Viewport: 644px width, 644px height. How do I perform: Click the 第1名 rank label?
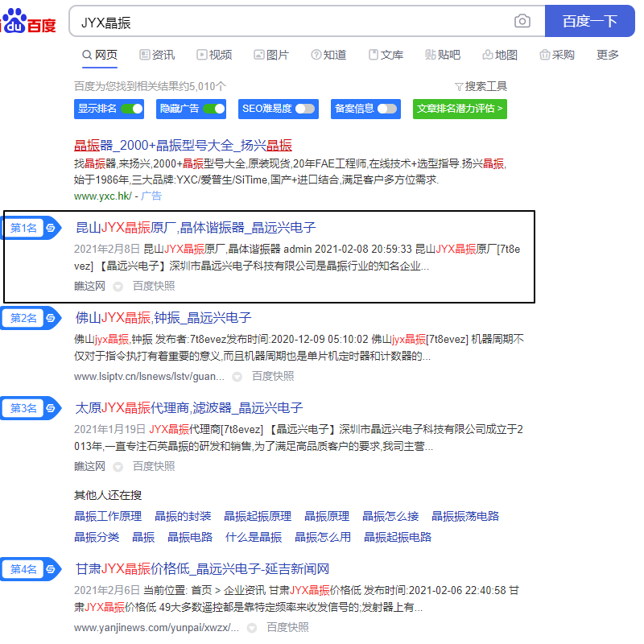(23, 228)
